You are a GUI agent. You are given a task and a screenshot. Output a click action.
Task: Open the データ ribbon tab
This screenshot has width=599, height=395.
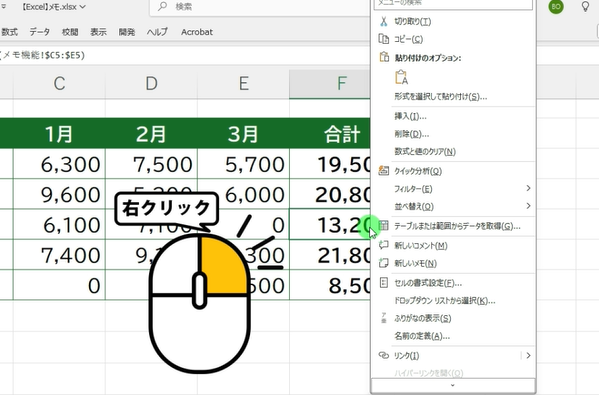(x=40, y=32)
